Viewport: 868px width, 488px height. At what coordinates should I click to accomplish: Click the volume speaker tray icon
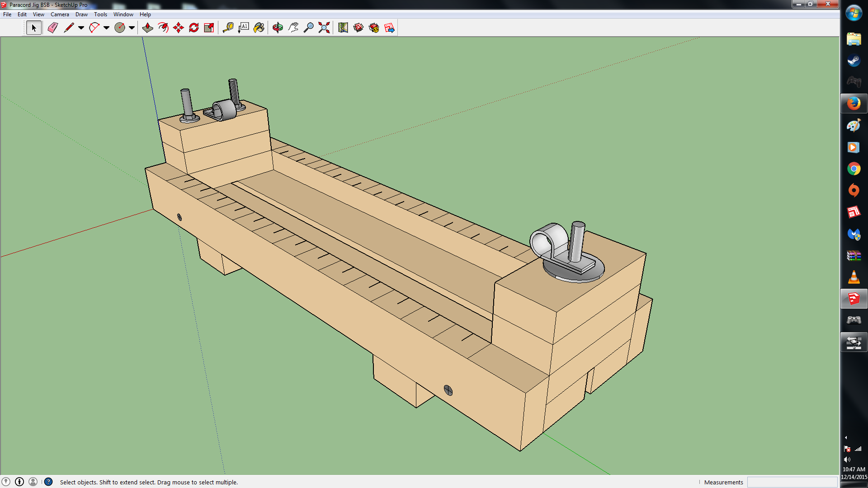click(847, 460)
